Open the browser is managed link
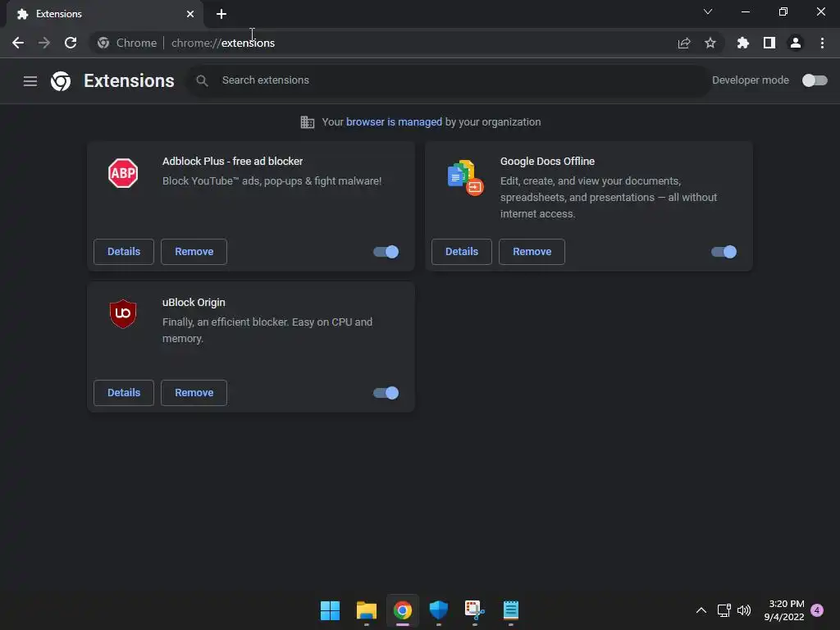 pyautogui.click(x=395, y=122)
